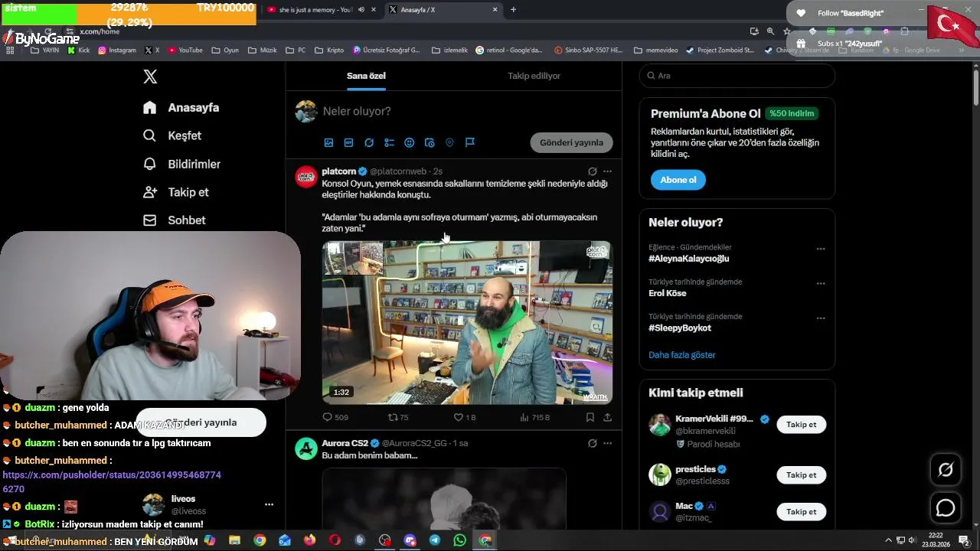
Task: Go to Takip et in the sidebar
Action: [176, 192]
